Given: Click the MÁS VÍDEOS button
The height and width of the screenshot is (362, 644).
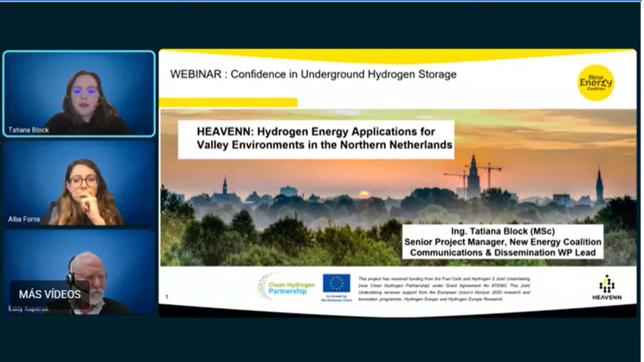Looking at the screenshot, I should (x=50, y=294).
